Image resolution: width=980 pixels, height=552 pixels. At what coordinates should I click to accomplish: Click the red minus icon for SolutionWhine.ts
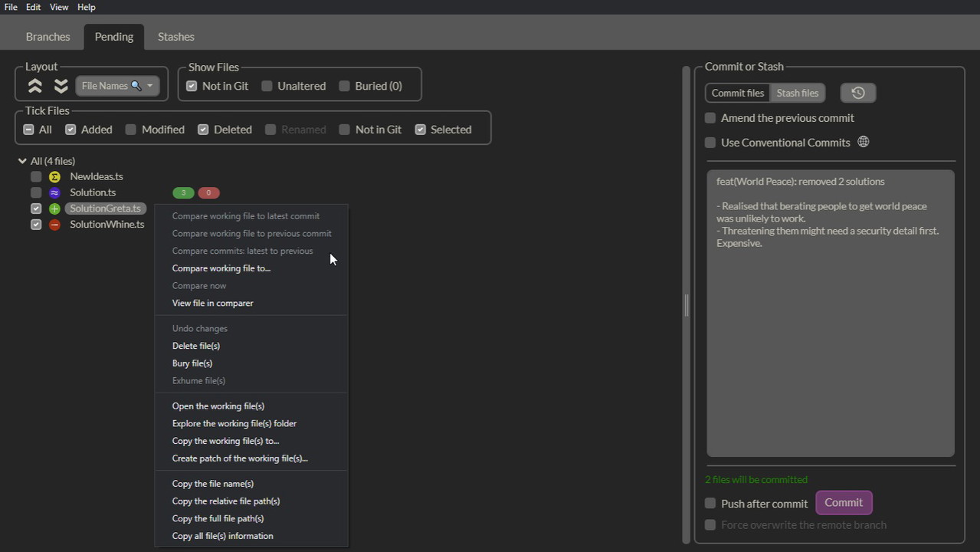tap(54, 225)
